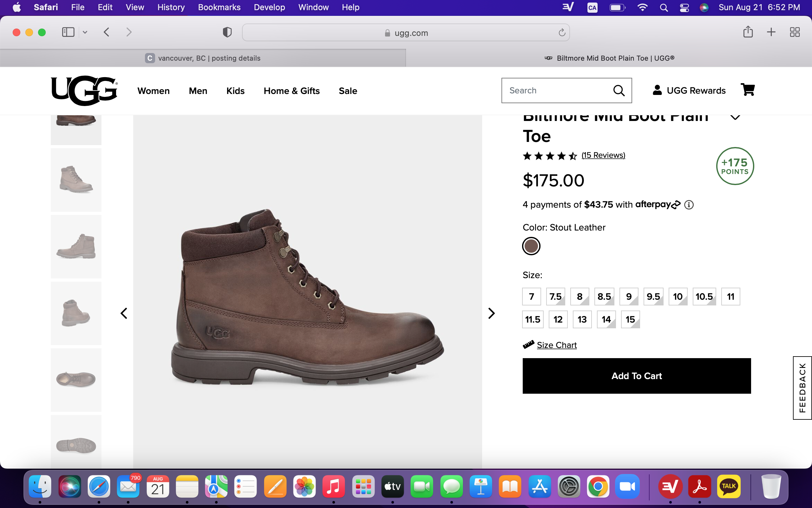812x508 pixels.
Task: Open the Home & Gifts navigation menu
Action: pos(291,91)
